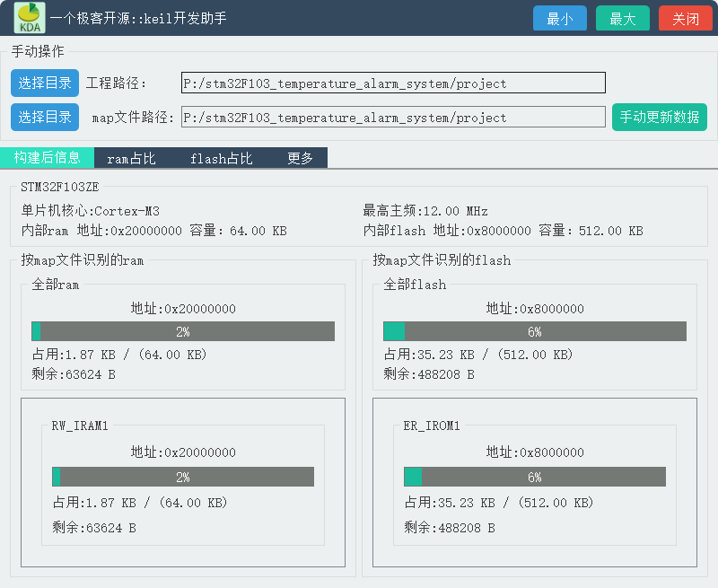Click the 最小 minimize button
Viewport: 718px width, 588px height.
(x=559, y=17)
